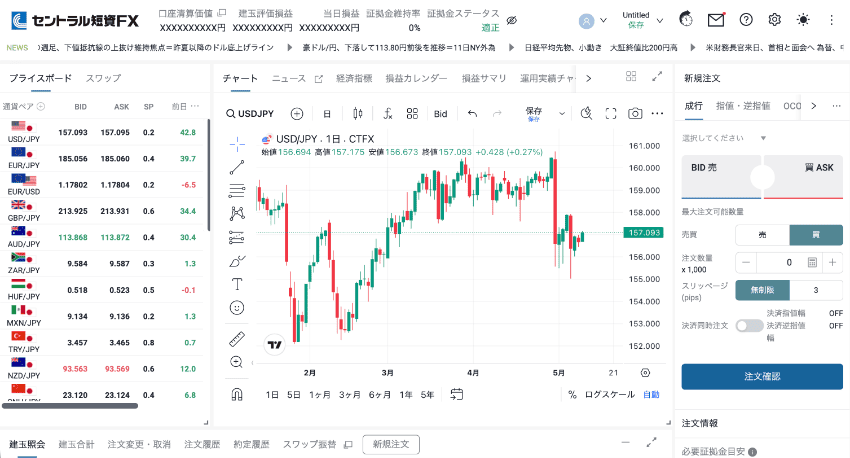Open the ニュース tab

coord(288,79)
